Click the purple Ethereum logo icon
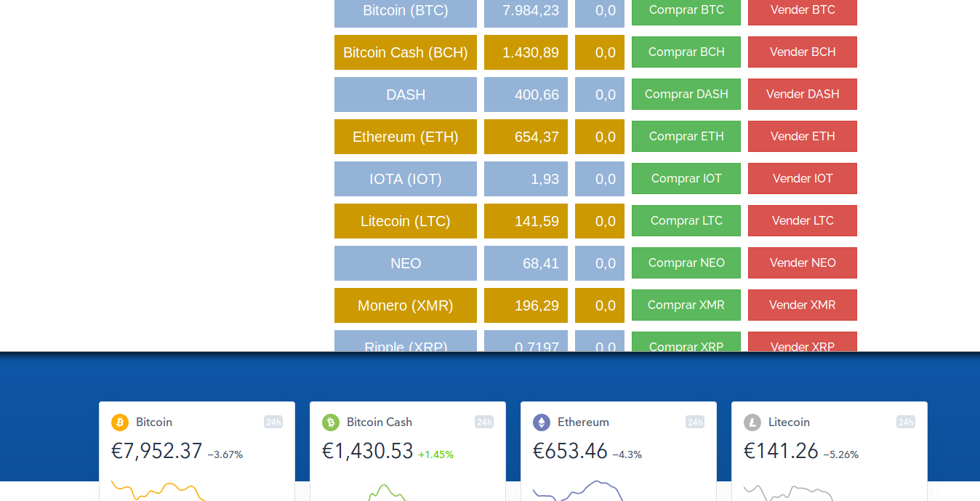The height and width of the screenshot is (501, 980). point(542,422)
